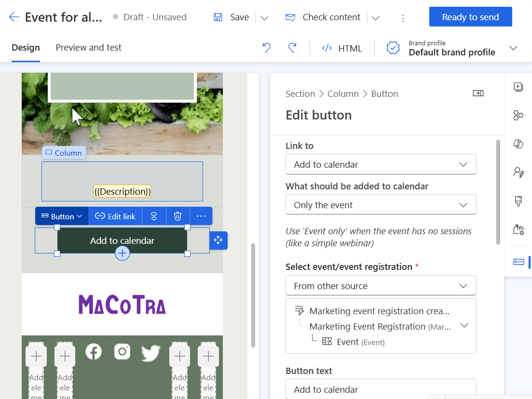Select the Design tab

(26, 48)
